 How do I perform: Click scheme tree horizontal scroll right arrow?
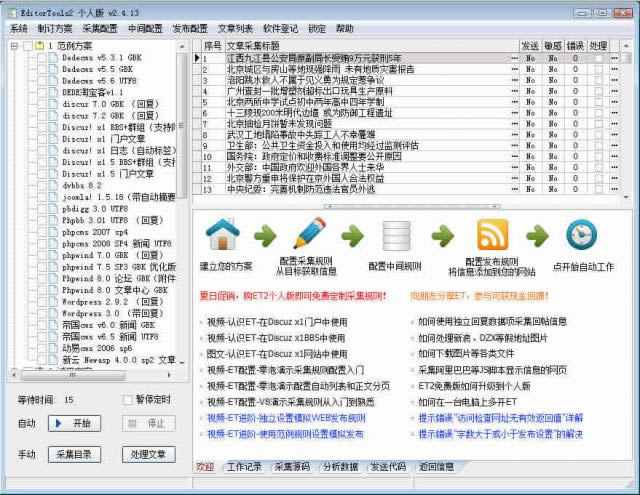(169, 375)
